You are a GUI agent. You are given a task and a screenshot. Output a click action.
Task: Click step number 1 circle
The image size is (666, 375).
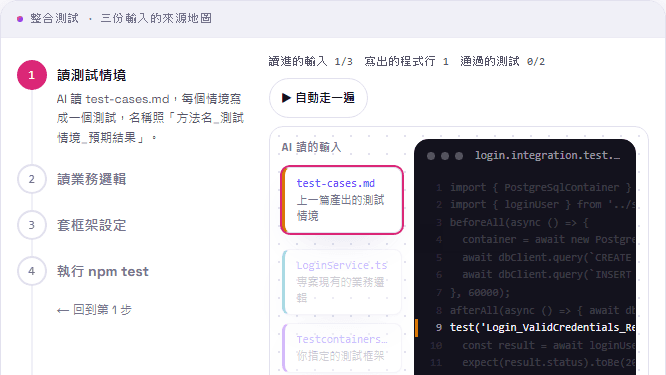(32, 75)
